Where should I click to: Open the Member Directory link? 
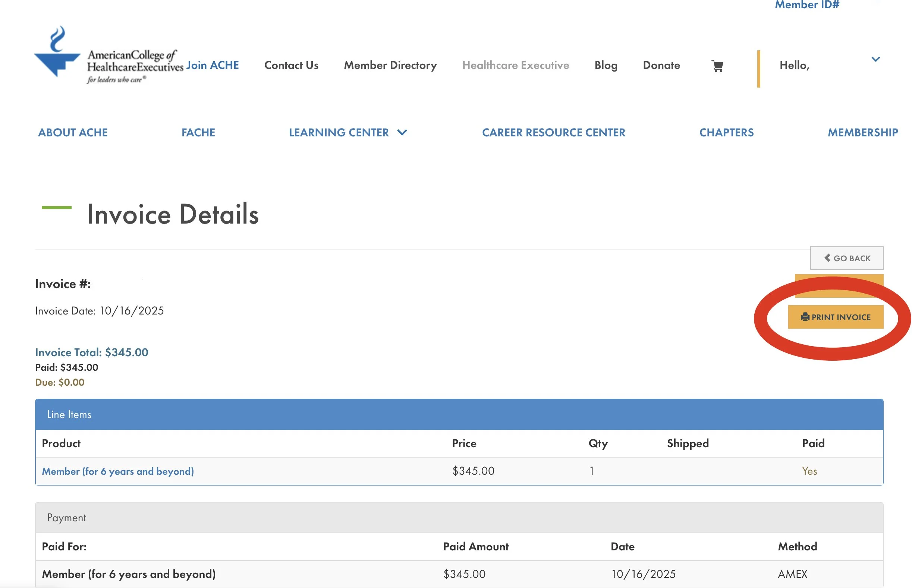click(390, 65)
